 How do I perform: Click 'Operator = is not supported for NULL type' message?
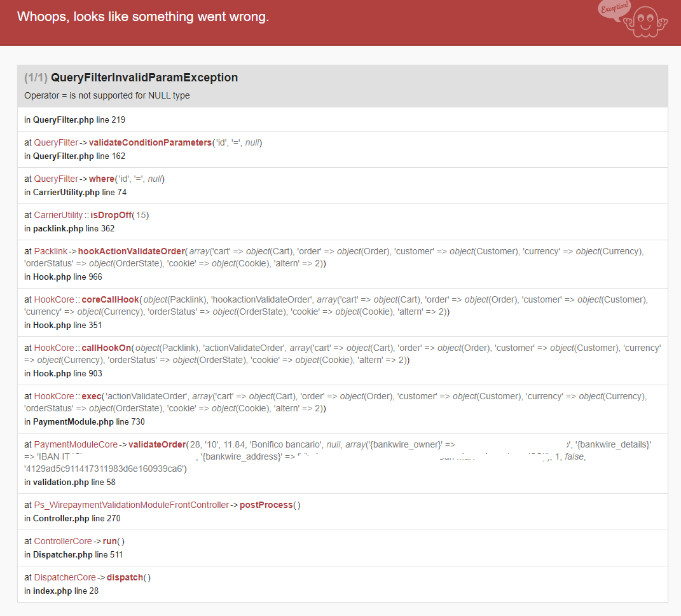click(x=107, y=95)
